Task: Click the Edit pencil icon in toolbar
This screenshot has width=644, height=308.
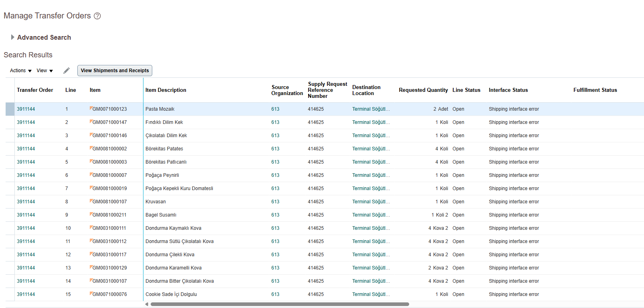Action: pyautogui.click(x=67, y=71)
